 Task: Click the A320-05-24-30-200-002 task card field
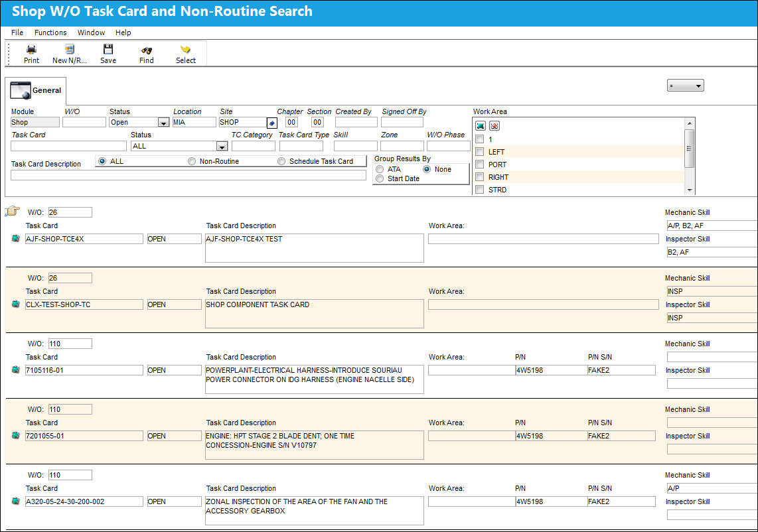[84, 501]
